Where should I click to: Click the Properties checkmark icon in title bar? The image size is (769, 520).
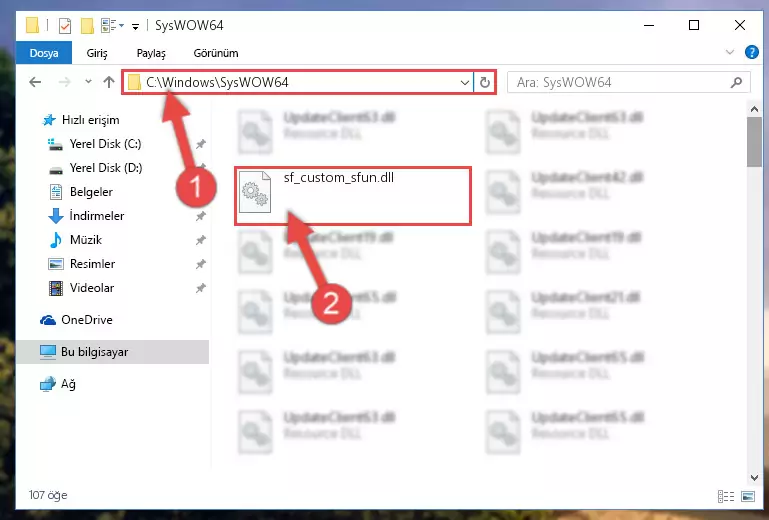coord(65,26)
